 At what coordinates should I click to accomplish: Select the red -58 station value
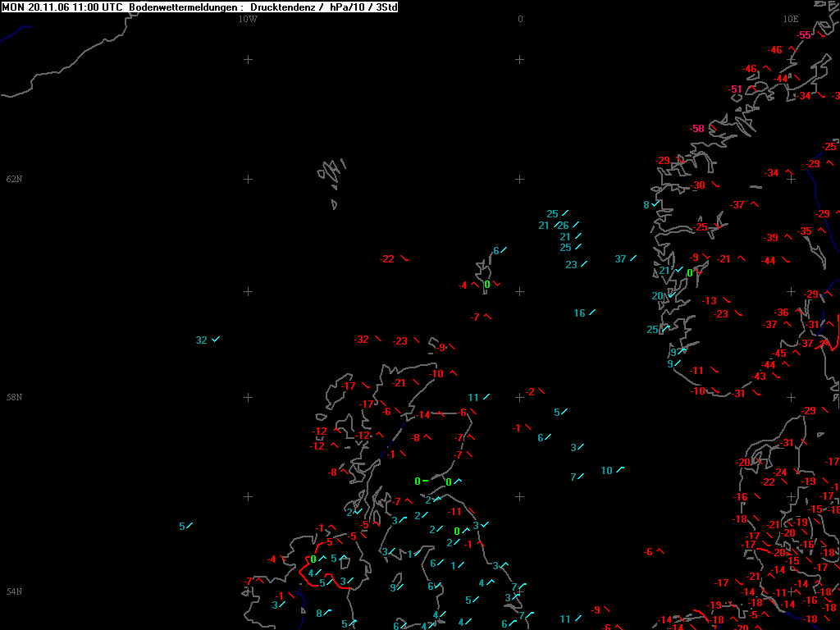pos(697,129)
